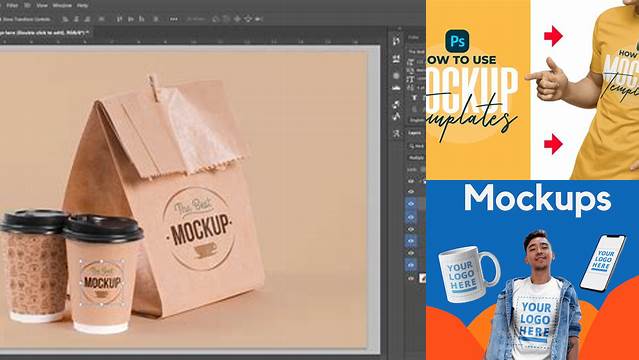Open the layer Kind filter dropdown
This screenshot has height=360, width=639.
point(417,146)
